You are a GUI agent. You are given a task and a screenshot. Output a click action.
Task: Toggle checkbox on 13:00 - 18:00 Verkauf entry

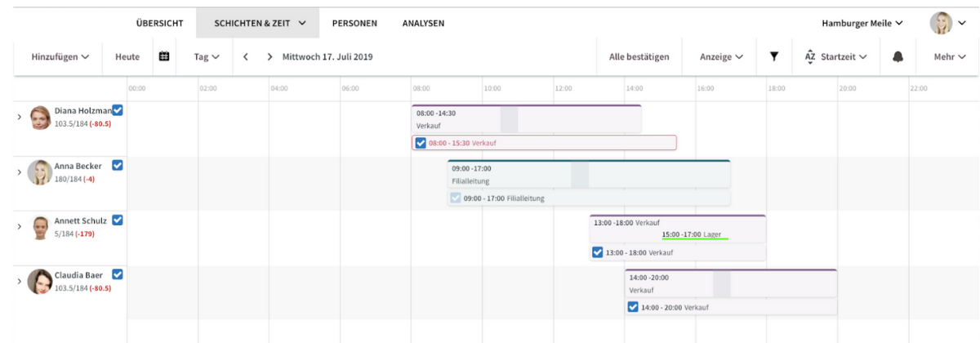(x=598, y=252)
